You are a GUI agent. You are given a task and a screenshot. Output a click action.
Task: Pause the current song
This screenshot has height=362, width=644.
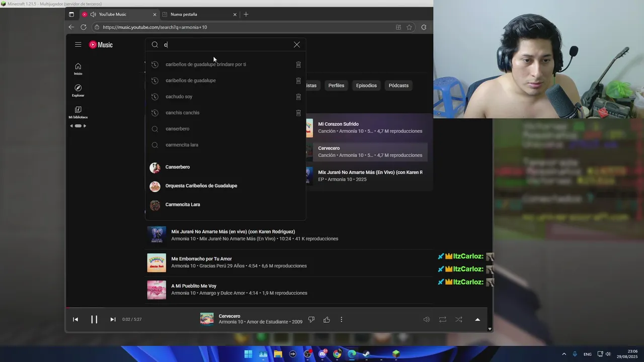coord(94,319)
